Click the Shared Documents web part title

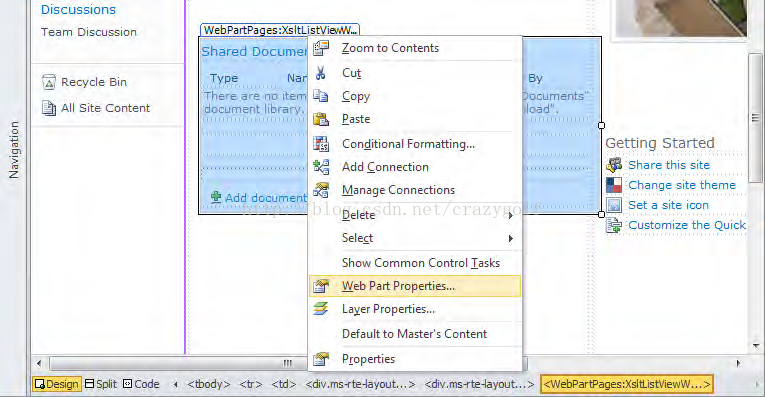254,51
